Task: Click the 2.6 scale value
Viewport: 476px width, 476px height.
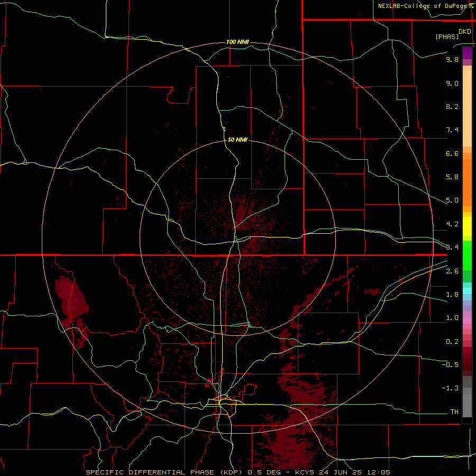Action: (452, 271)
